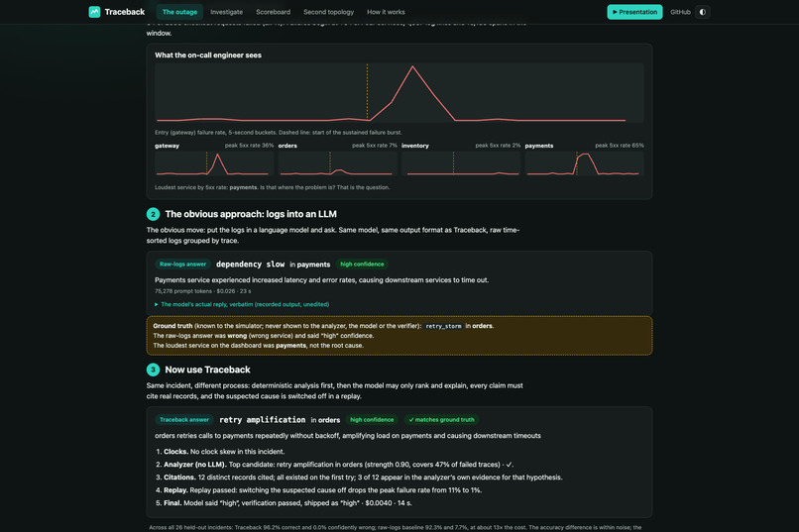799x532 pixels.
Task: Click the Ground truth line in the callout
Action: [323, 326]
